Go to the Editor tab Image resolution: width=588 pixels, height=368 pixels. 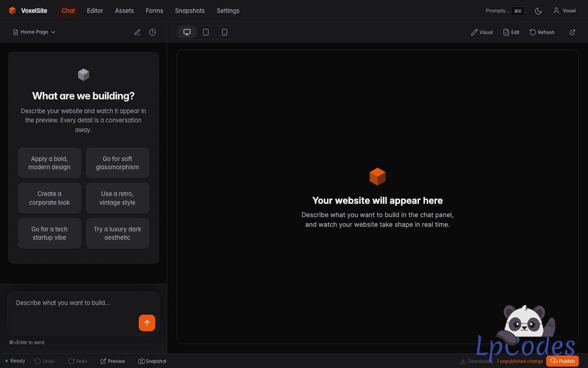pyautogui.click(x=95, y=11)
